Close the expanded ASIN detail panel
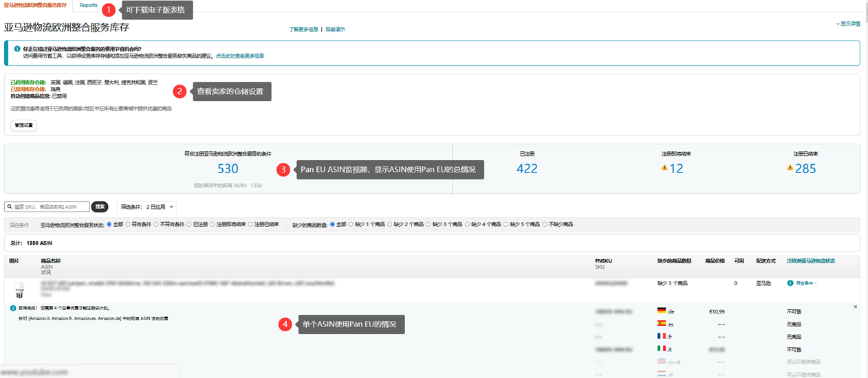Screen dimensions: 868x378 [856, 307]
